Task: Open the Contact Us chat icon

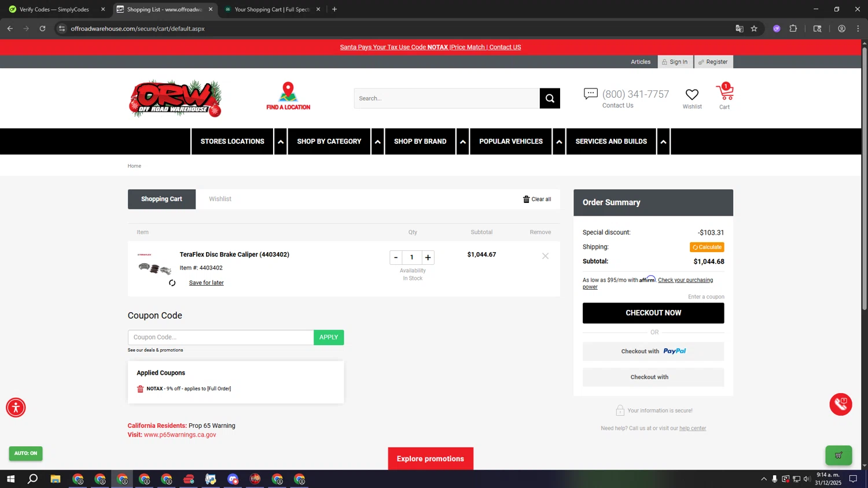Action: 590,94
